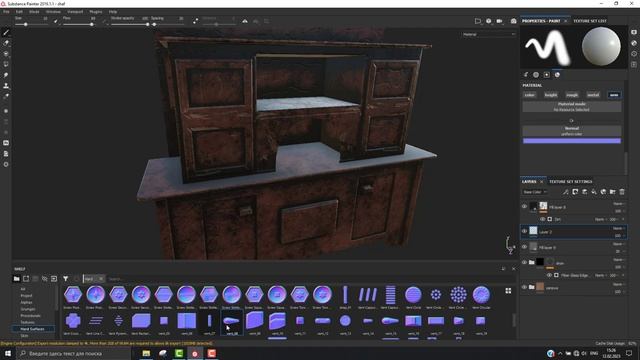Toggle visibility of the black-mask folder layer

coord(524,262)
